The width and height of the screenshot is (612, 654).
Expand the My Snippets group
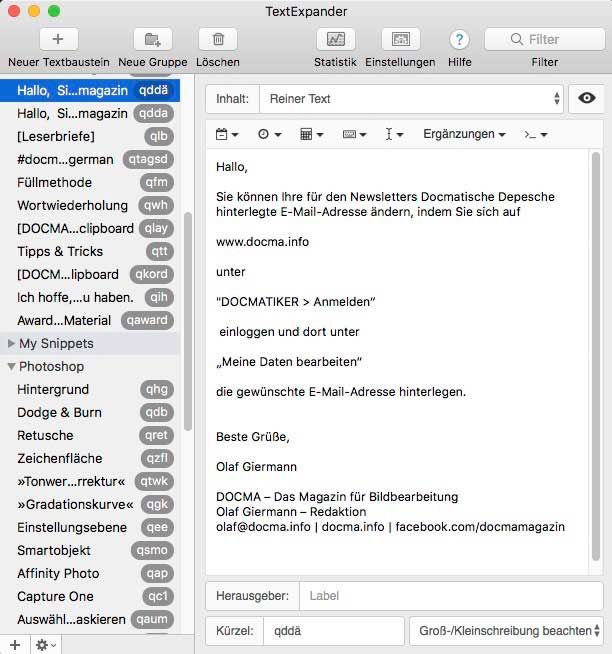[11, 343]
